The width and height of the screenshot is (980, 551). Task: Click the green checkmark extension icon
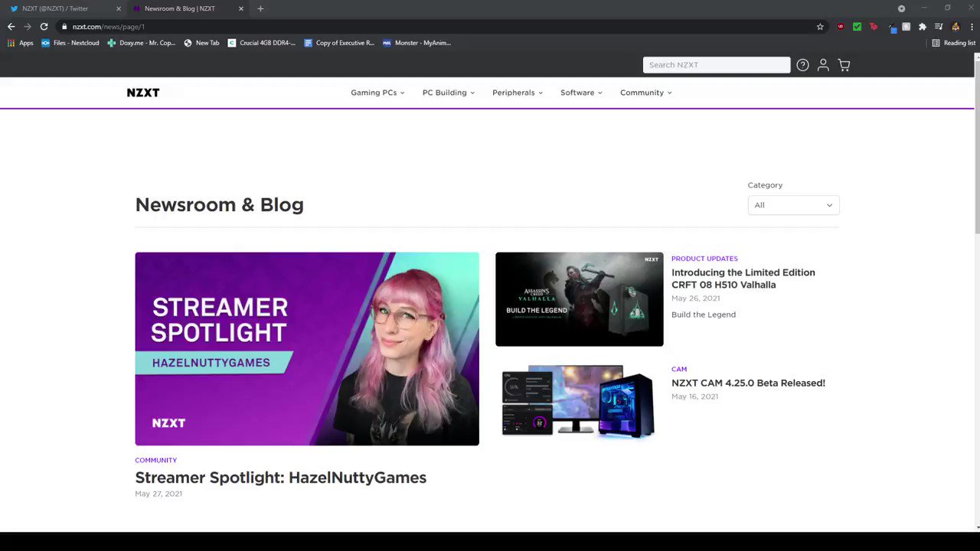[857, 27]
